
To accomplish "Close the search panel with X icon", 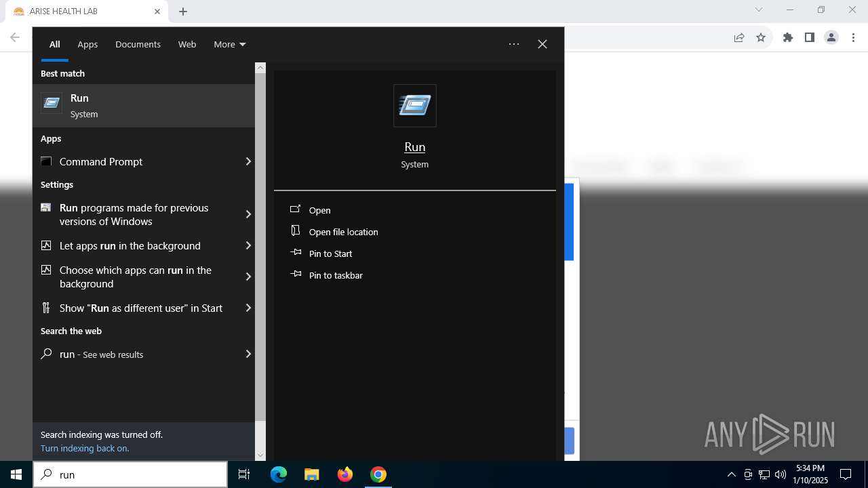I will pyautogui.click(x=542, y=44).
